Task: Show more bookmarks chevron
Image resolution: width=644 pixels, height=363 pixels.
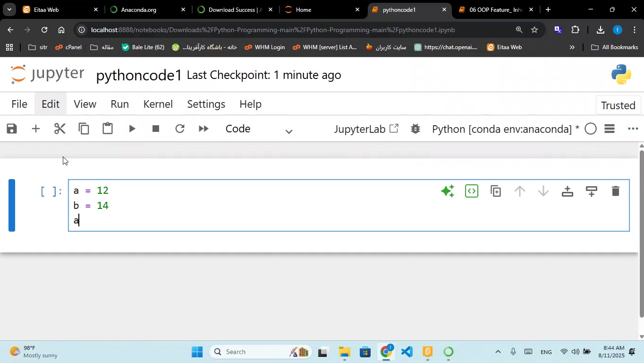Action: click(572, 47)
